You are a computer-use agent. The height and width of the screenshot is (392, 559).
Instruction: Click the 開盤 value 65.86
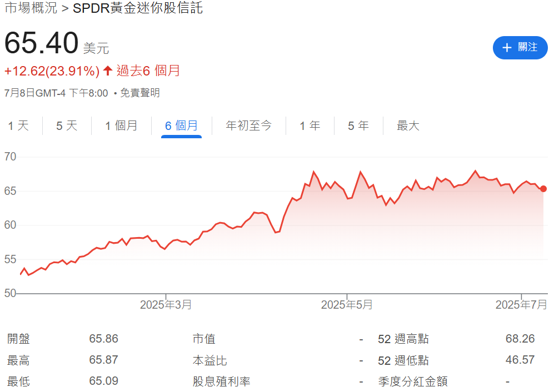[103, 339]
